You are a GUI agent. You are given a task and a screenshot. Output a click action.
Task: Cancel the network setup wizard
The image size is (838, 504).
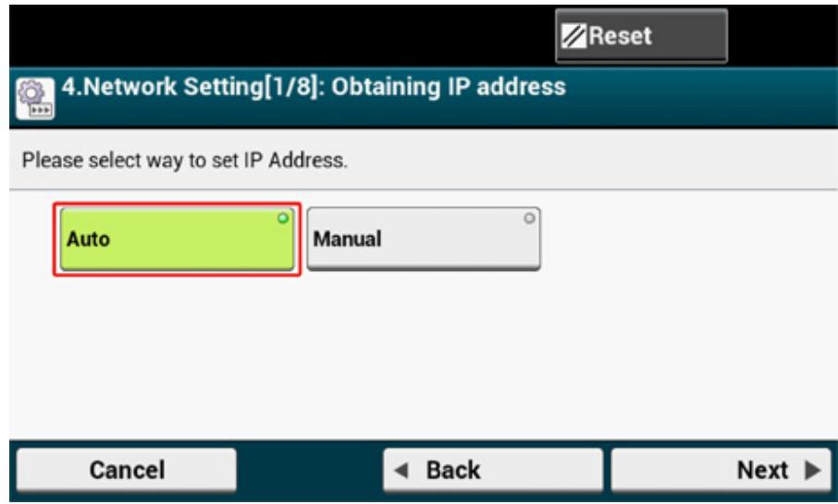[x=126, y=471]
